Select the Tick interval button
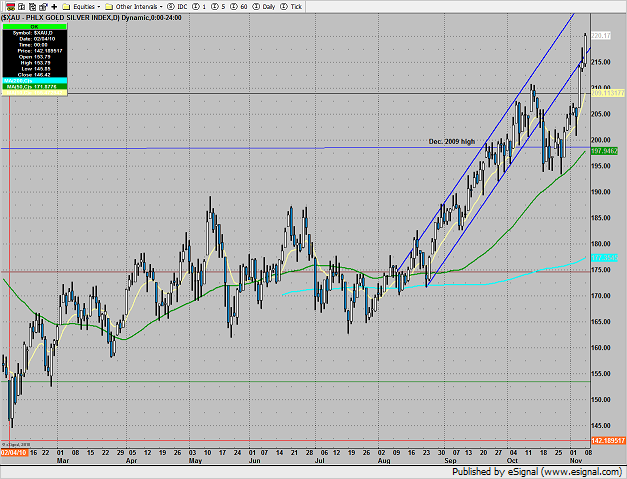 point(291,6)
